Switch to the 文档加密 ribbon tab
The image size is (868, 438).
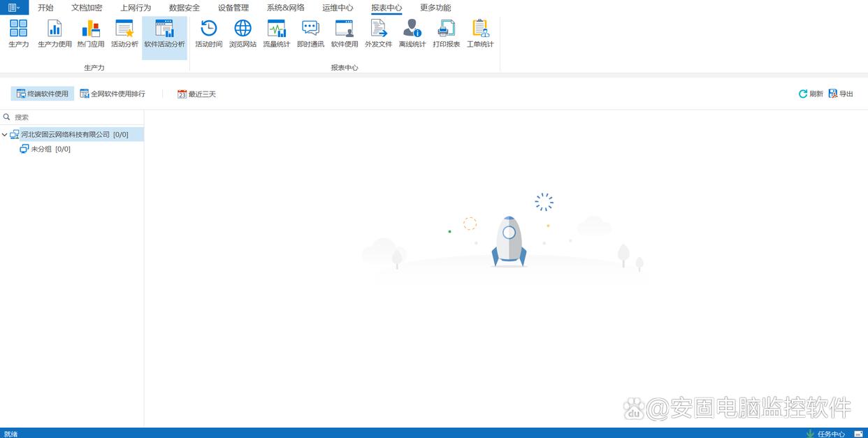(x=87, y=8)
